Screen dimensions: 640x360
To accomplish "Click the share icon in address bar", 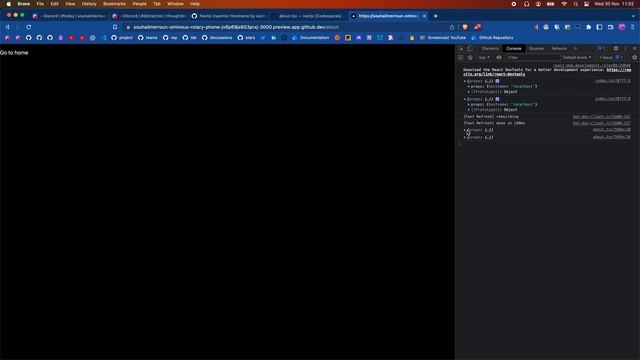I will point(452,27).
